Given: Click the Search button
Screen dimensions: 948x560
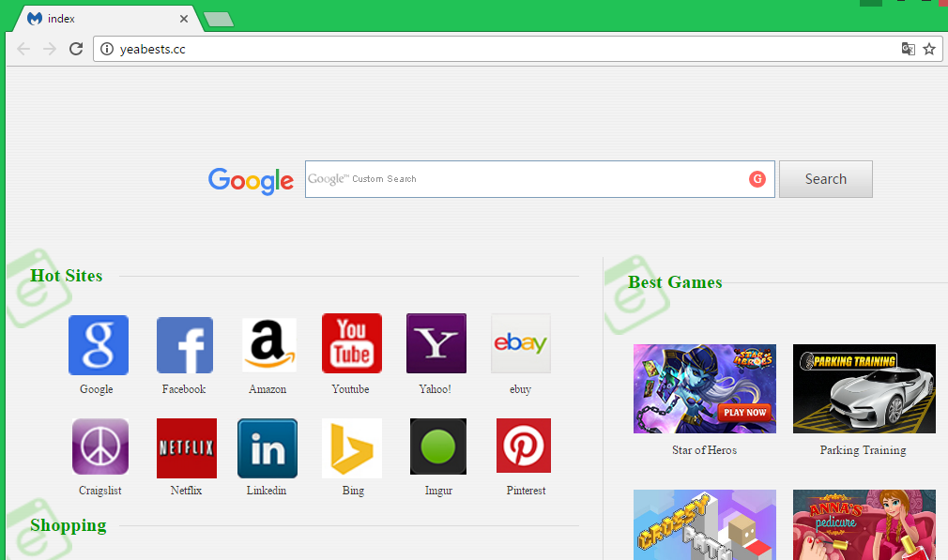Looking at the screenshot, I should tap(826, 179).
